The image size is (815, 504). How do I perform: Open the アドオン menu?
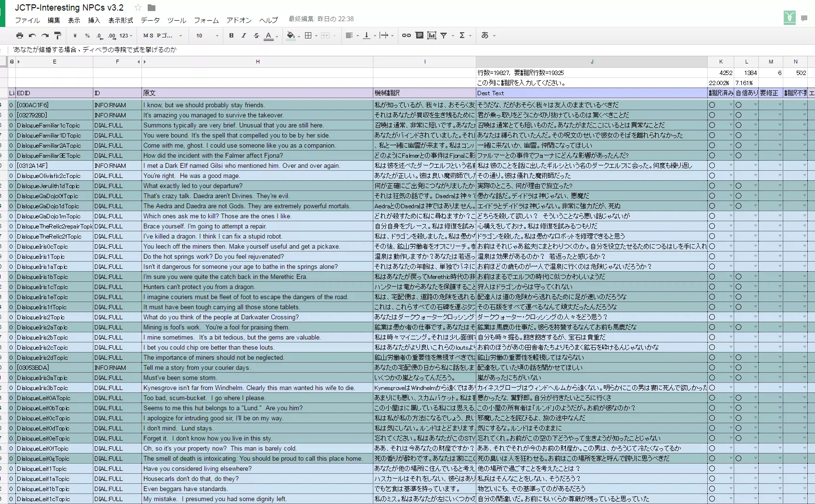pyautogui.click(x=239, y=20)
